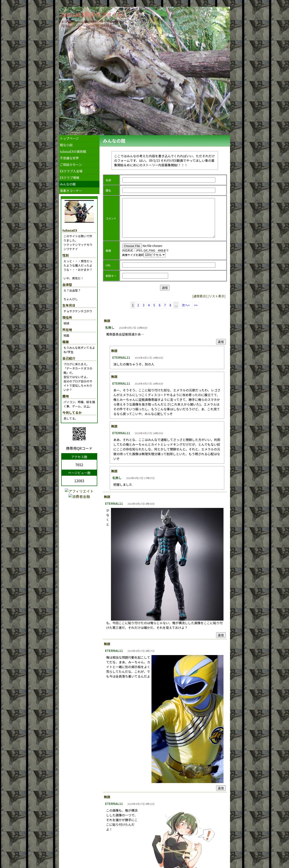This screenshot has height=868, width=289.
Task: Go to page 2 of posts
Action: (x=138, y=305)
